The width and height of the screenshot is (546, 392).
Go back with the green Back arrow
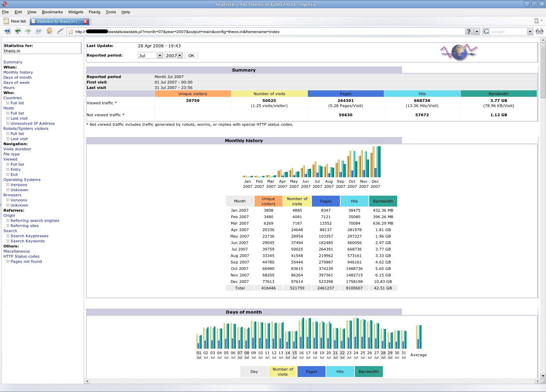18,31
